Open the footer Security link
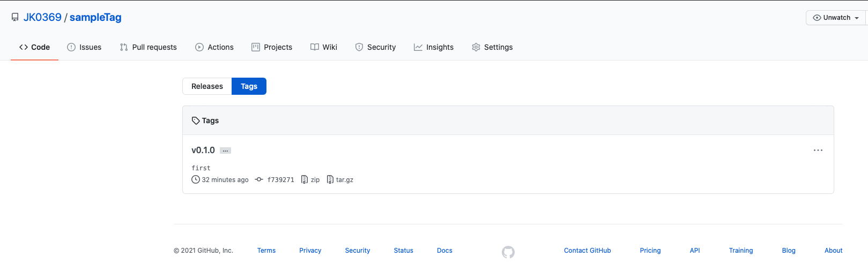Image resolution: width=868 pixels, height=264 pixels. coord(358,251)
